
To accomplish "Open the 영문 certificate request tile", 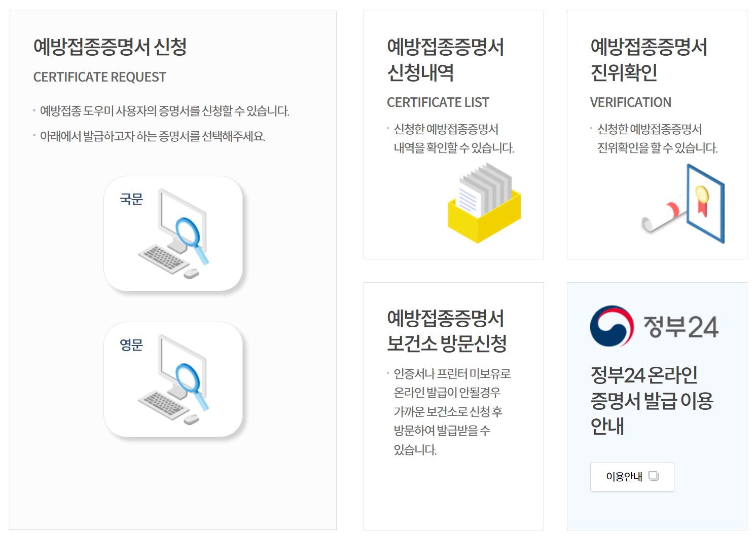I will (x=173, y=379).
